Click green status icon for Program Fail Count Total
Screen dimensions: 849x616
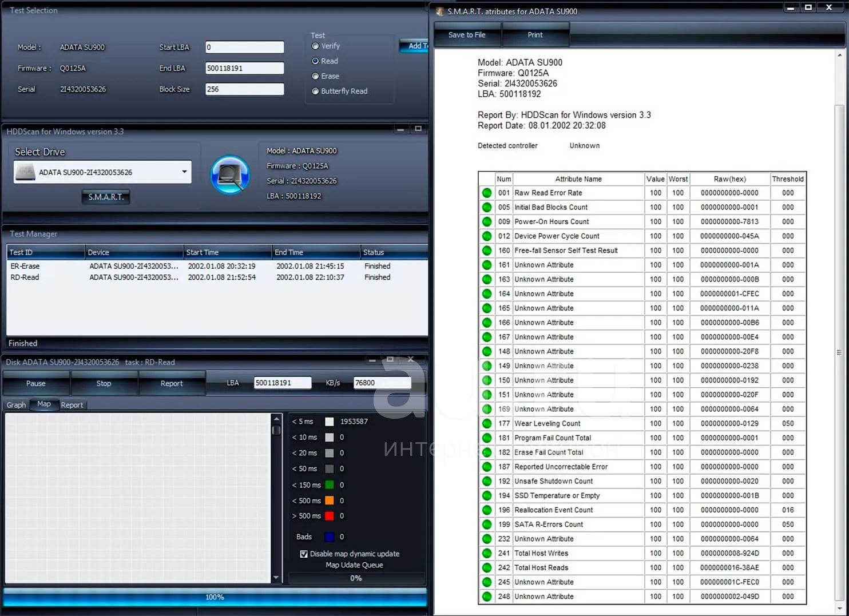point(487,438)
